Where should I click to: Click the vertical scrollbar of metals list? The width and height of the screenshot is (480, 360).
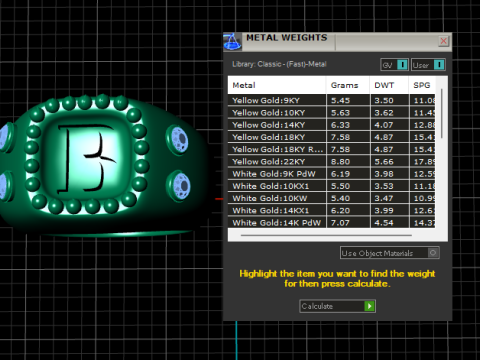442,113
